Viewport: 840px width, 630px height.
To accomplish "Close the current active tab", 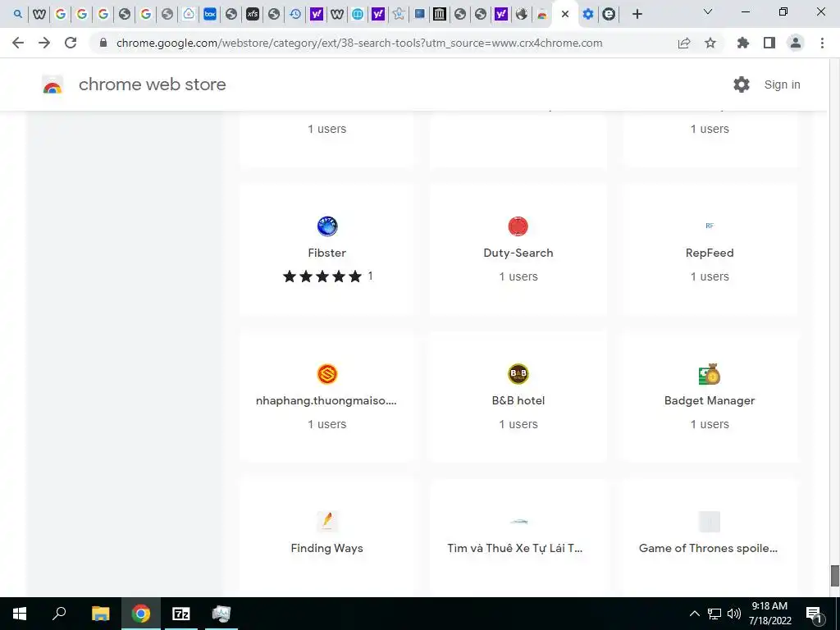I will click(564, 15).
